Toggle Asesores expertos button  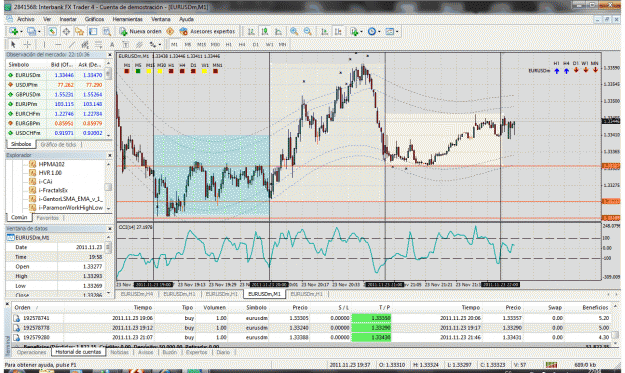pyautogui.click(x=207, y=31)
